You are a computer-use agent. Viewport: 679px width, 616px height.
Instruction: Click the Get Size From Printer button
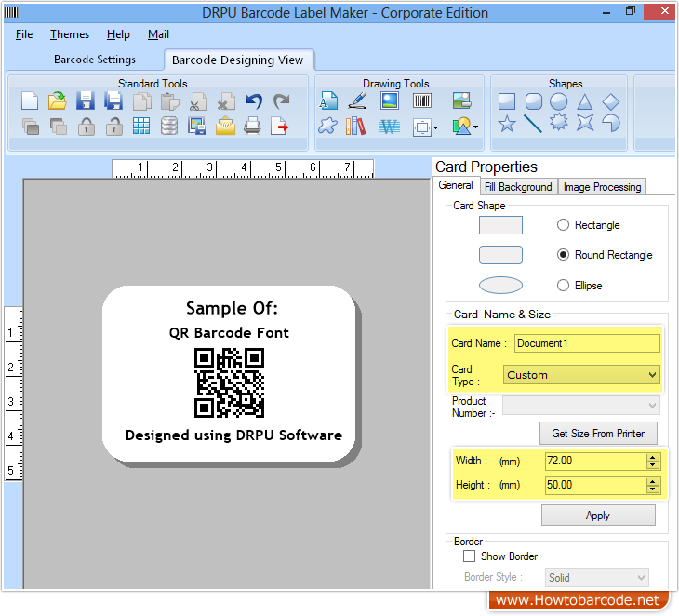[598, 434]
